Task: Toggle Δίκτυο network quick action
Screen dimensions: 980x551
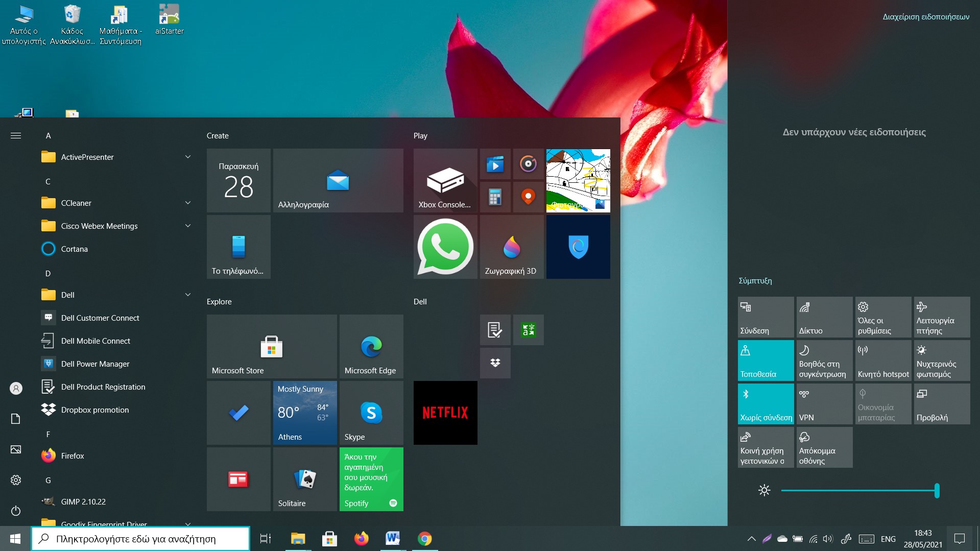Action: click(x=824, y=317)
